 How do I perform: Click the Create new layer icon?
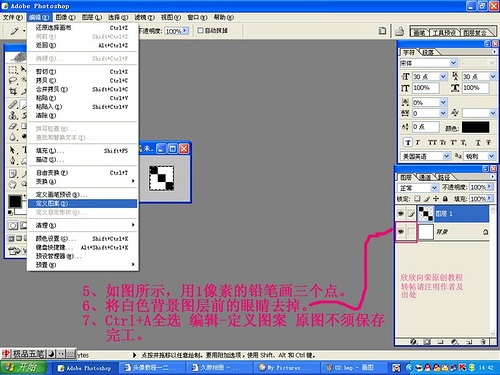point(469,342)
